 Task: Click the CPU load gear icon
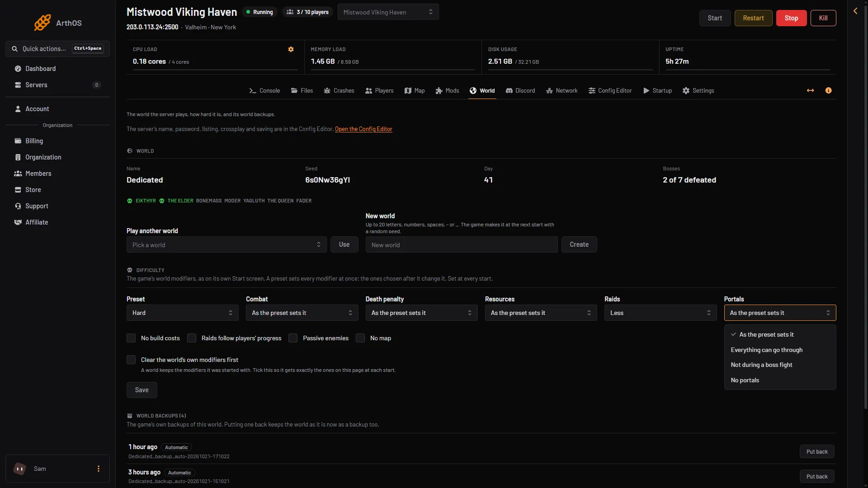(291, 49)
